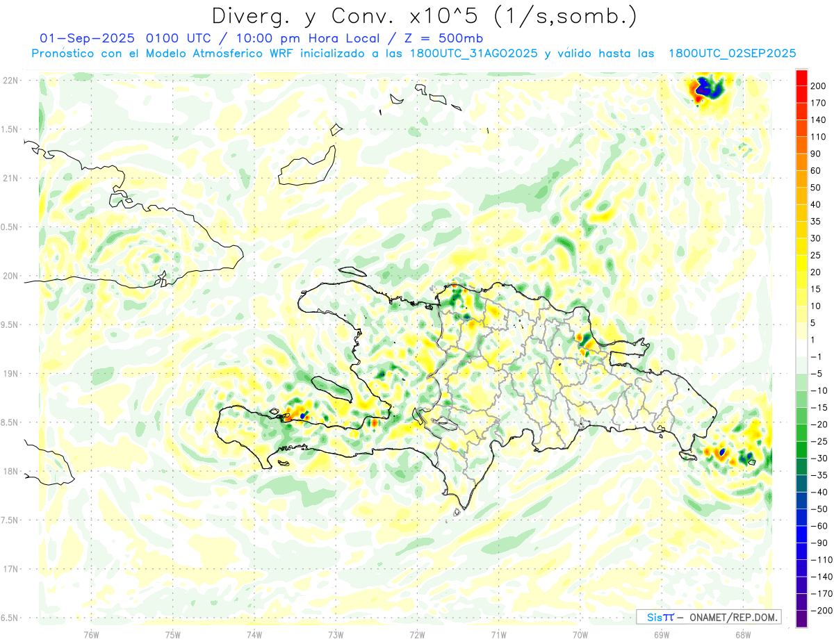Click the '21N' latitude label
The width and height of the screenshot is (834, 644).
pyautogui.click(x=10, y=178)
